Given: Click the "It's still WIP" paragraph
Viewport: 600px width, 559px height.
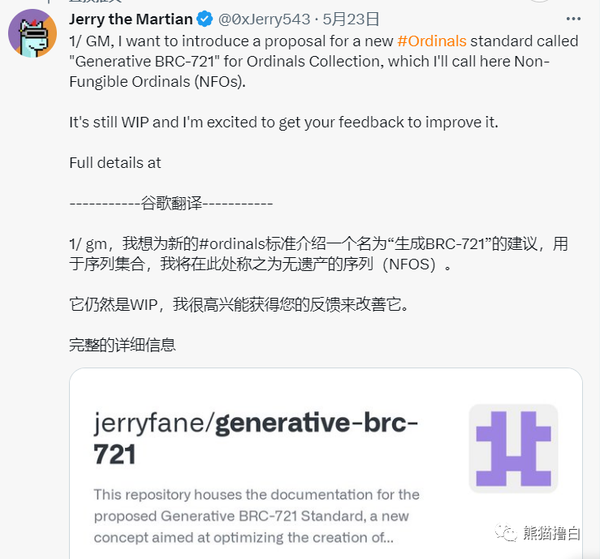Looking at the screenshot, I should tap(284, 122).
